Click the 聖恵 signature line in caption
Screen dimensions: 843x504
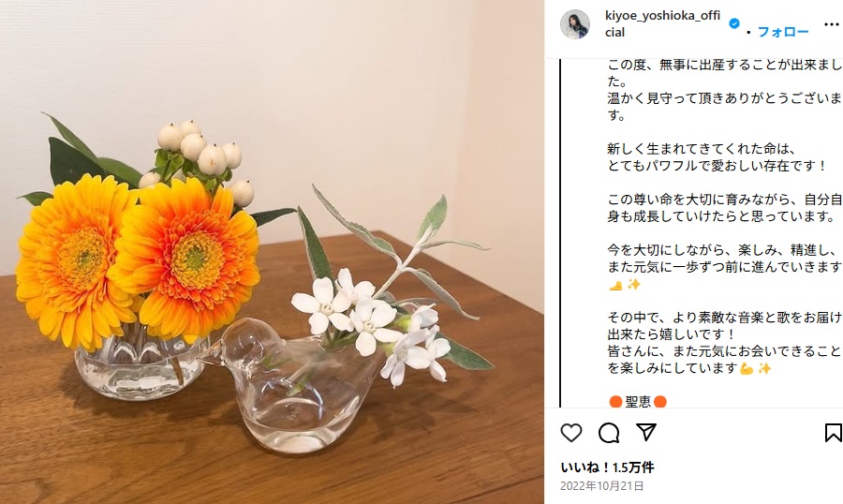coord(638,401)
